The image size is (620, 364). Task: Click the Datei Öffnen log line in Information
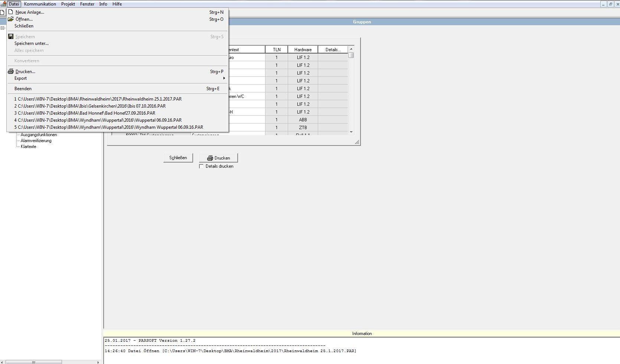(x=231, y=351)
